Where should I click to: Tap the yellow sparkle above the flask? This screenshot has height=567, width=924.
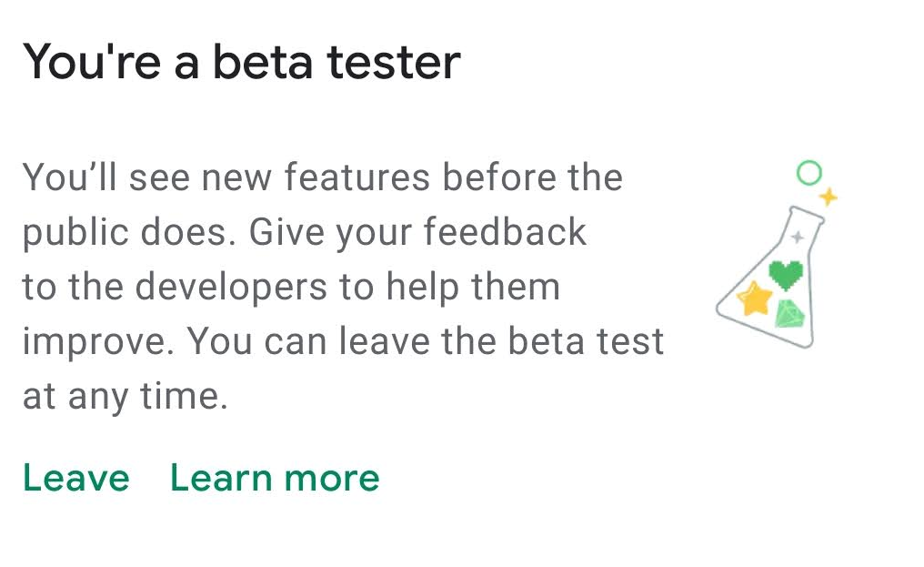pos(828,196)
